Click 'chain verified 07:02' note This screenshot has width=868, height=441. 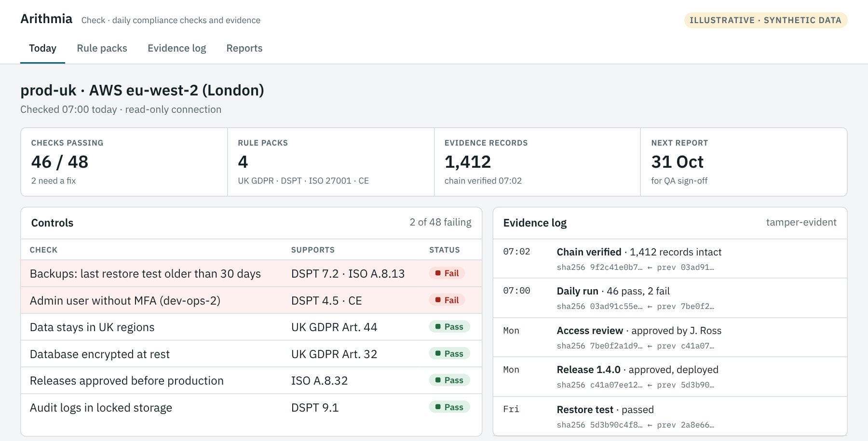click(x=483, y=181)
